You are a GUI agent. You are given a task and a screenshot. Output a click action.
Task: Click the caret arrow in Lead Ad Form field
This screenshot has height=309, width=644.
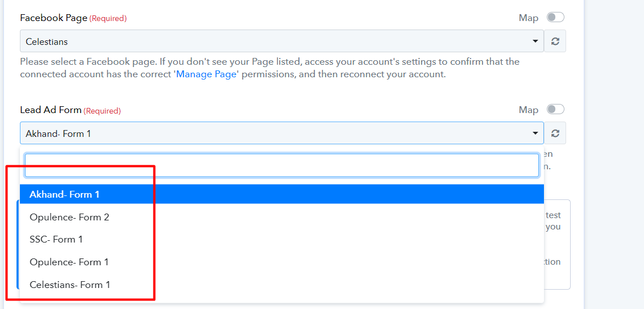pyautogui.click(x=535, y=133)
